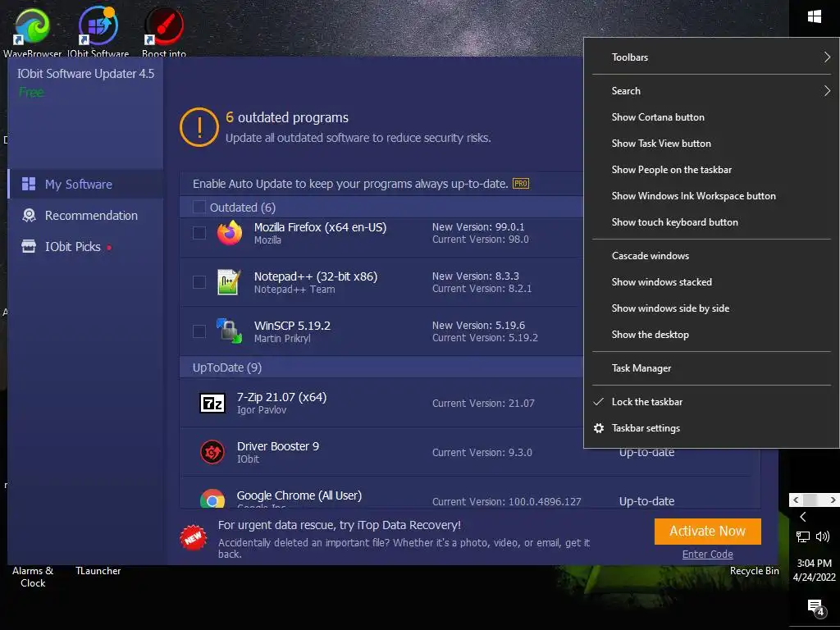Click the red NEW badge icon
The height and width of the screenshot is (630, 840).
[x=194, y=537]
